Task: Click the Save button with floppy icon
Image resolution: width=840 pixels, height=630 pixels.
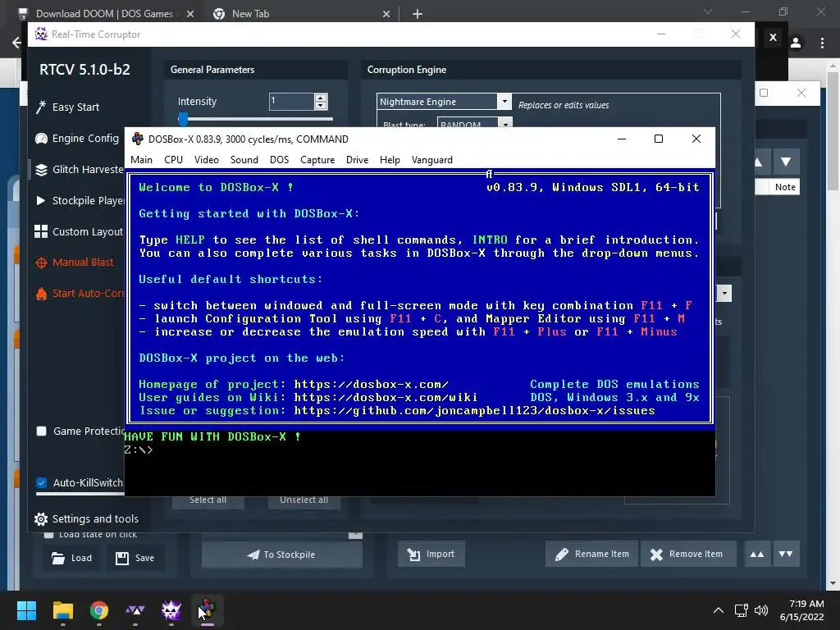Action: (135, 558)
